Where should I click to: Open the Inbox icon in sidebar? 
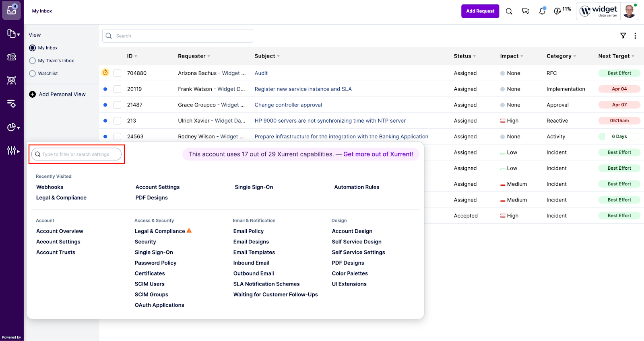[12, 10]
